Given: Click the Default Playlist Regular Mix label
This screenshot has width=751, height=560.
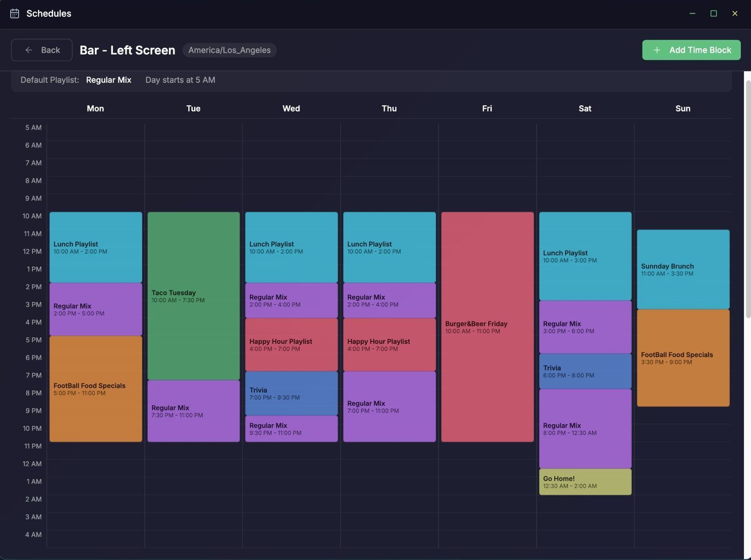Looking at the screenshot, I should (108, 80).
